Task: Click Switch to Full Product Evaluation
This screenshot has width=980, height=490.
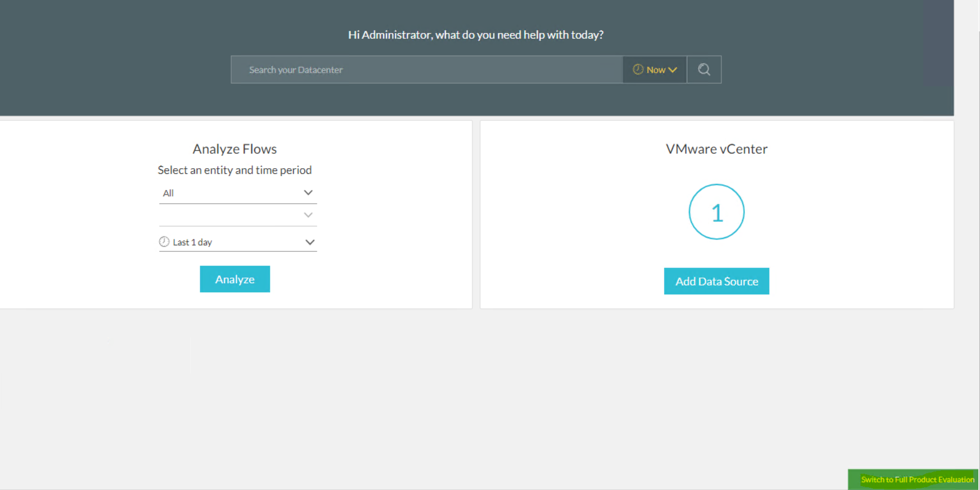Action: (913, 479)
